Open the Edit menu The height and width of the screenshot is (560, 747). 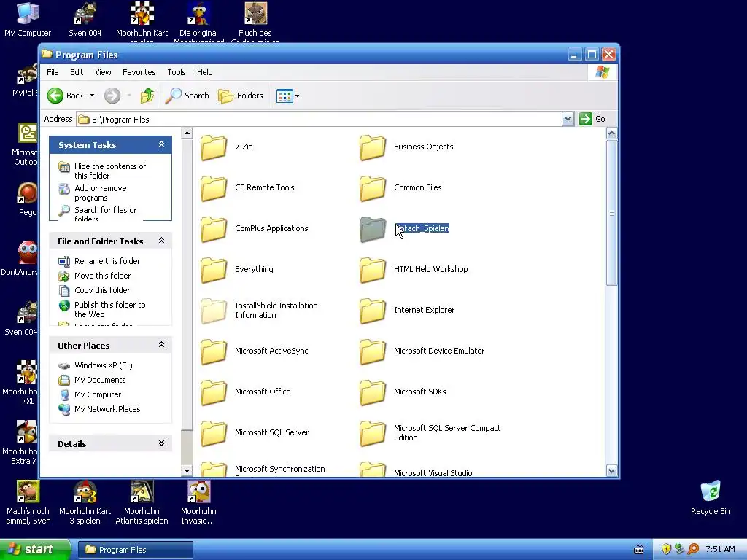tap(77, 72)
